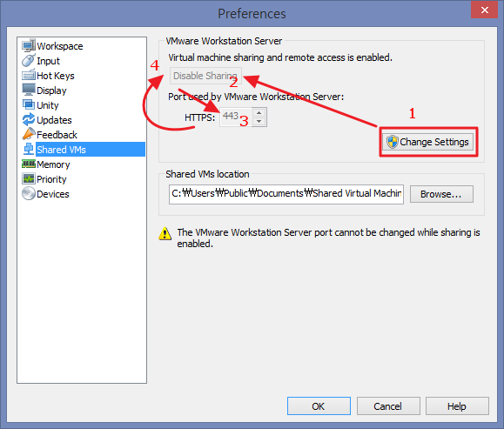Confirm preferences with OK

(x=319, y=406)
